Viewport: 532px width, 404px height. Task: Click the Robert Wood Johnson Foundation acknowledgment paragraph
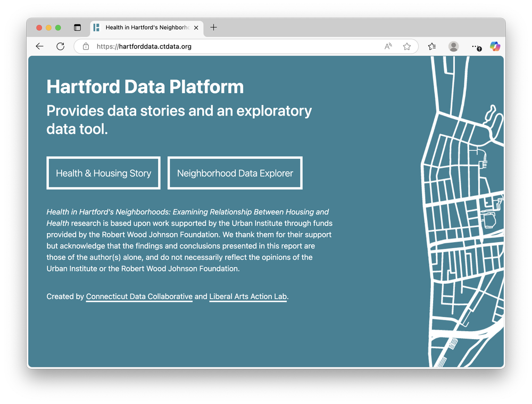click(189, 240)
